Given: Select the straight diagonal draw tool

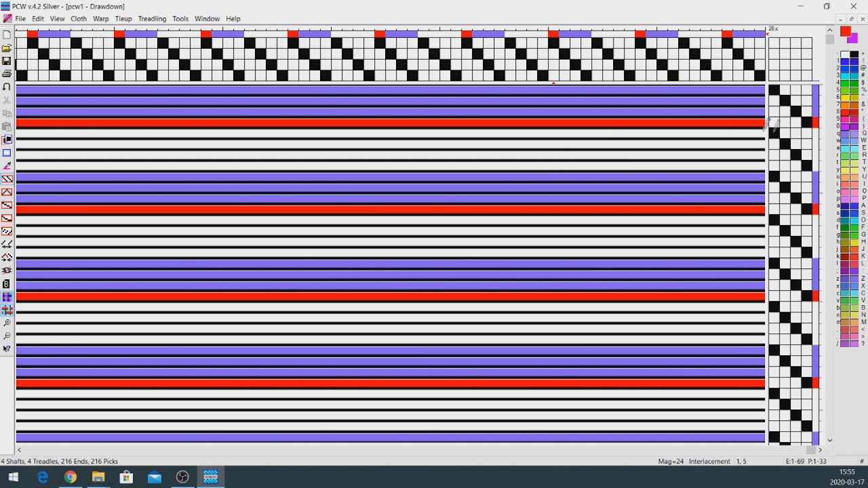Looking at the screenshot, I should 7,179.
